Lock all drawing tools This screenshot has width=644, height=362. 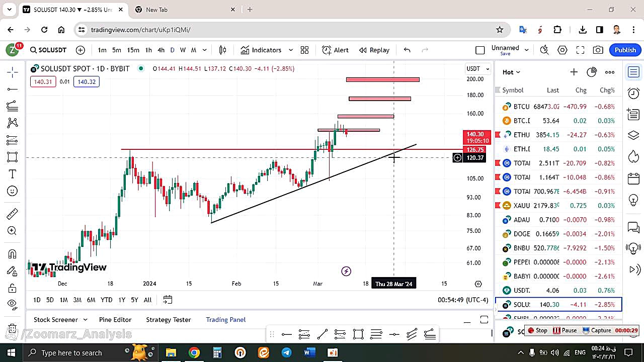tap(13, 288)
